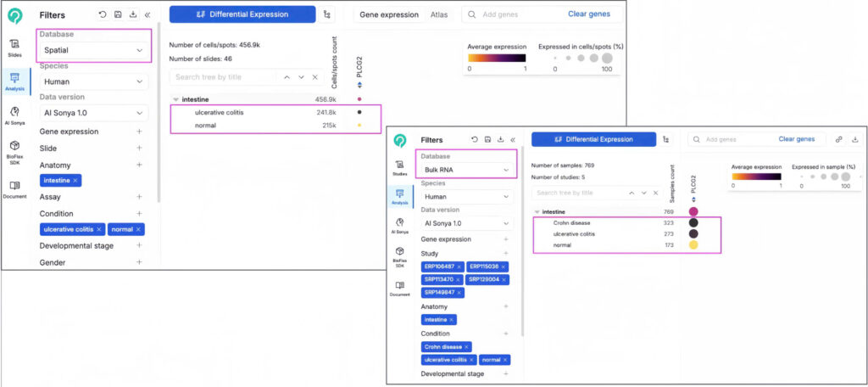Remove the Crohn disease condition filter chip
Screen dimensions: 868x387
(465, 346)
